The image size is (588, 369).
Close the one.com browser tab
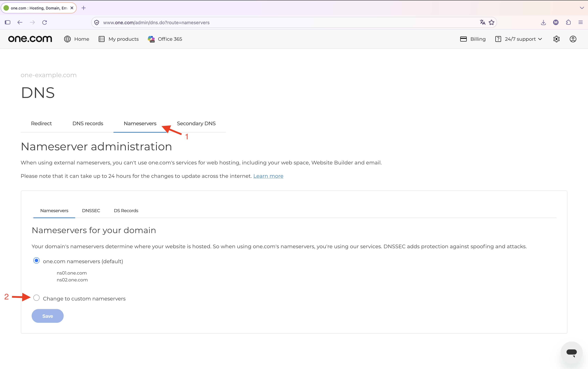click(72, 8)
